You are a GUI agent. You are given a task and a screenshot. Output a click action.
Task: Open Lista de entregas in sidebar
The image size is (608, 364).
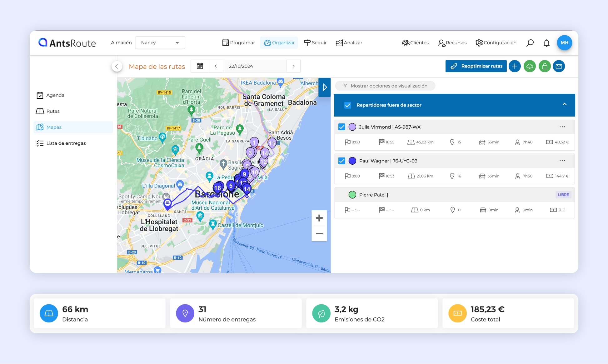(66, 143)
